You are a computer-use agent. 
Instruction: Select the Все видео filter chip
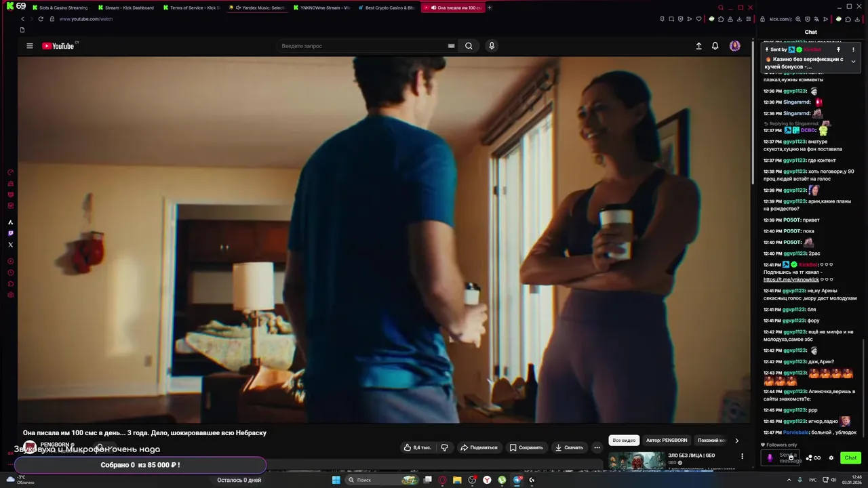coord(624,441)
